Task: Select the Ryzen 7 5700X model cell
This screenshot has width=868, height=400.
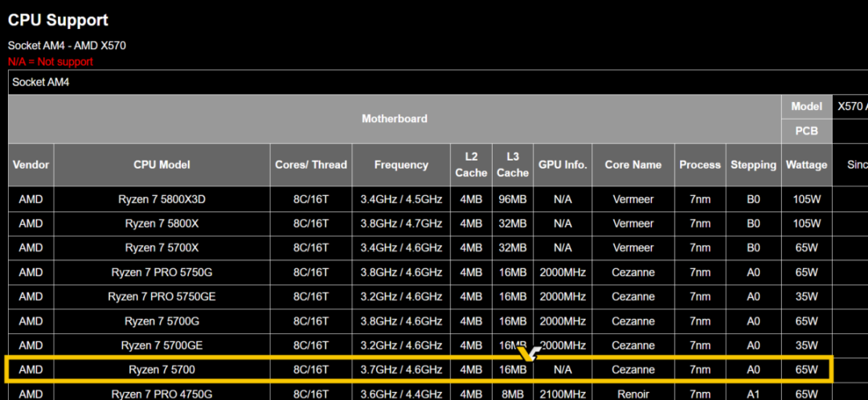Action: pyautogui.click(x=162, y=248)
